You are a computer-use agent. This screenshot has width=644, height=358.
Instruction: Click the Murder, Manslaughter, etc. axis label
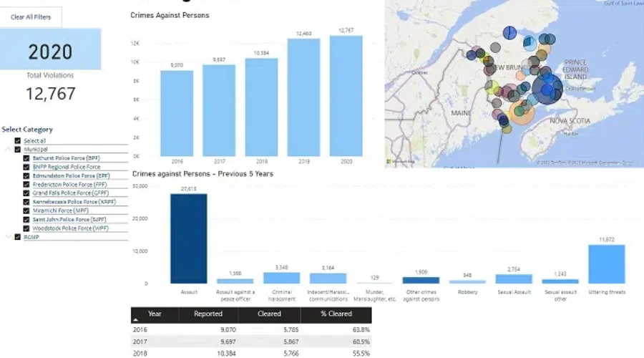(x=374, y=296)
